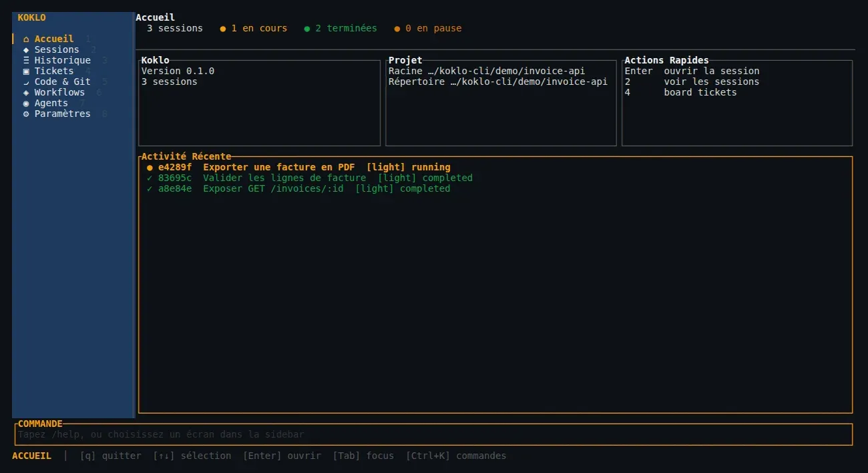The width and height of the screenshot is (868, 473).
Task: Open the Accueil sidebar entry
Action: coord(73,39)
